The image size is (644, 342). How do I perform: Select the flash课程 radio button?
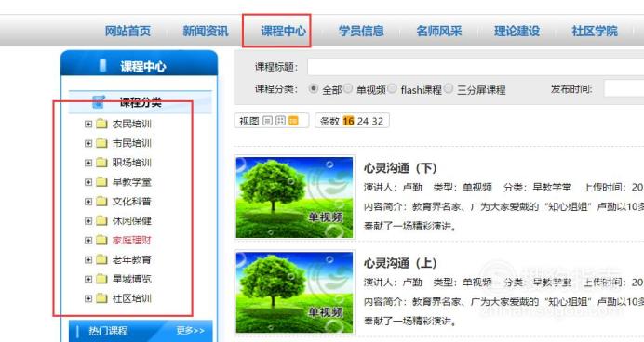(392, 88)
